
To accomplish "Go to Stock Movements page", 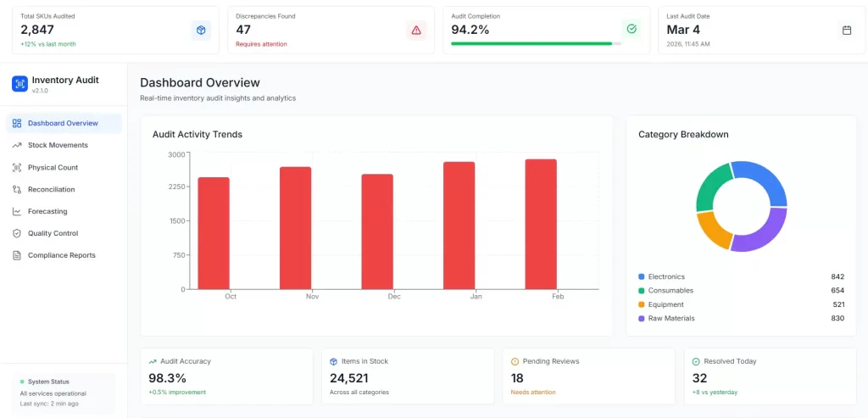I will [64, 145].
